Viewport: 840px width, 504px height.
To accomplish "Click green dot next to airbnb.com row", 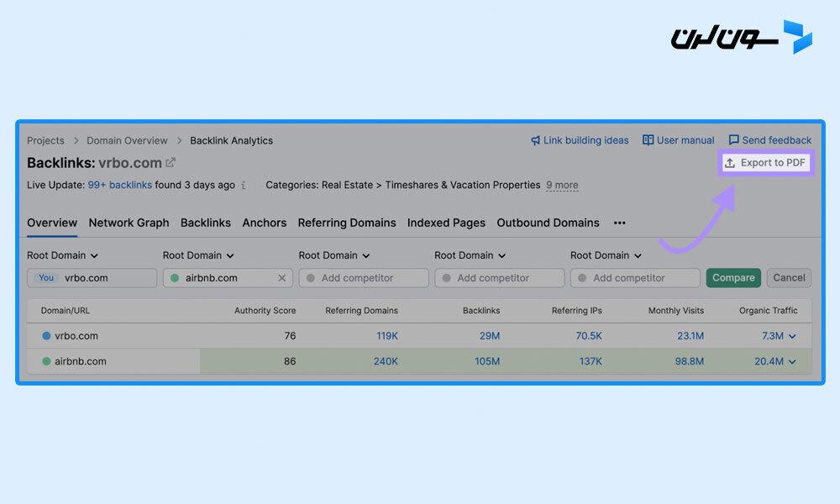I will point(46,361).
